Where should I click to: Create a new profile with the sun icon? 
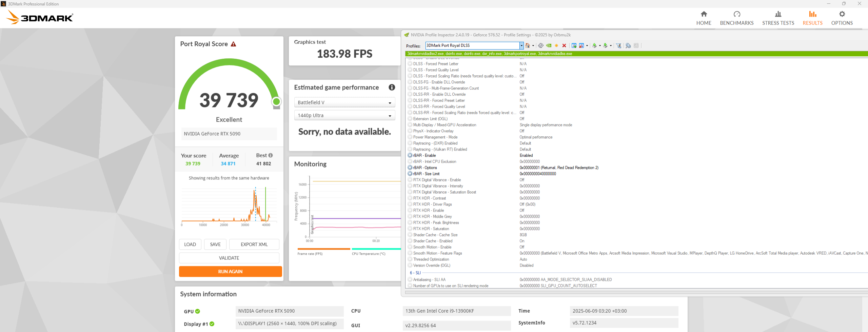tap(556, 46)
